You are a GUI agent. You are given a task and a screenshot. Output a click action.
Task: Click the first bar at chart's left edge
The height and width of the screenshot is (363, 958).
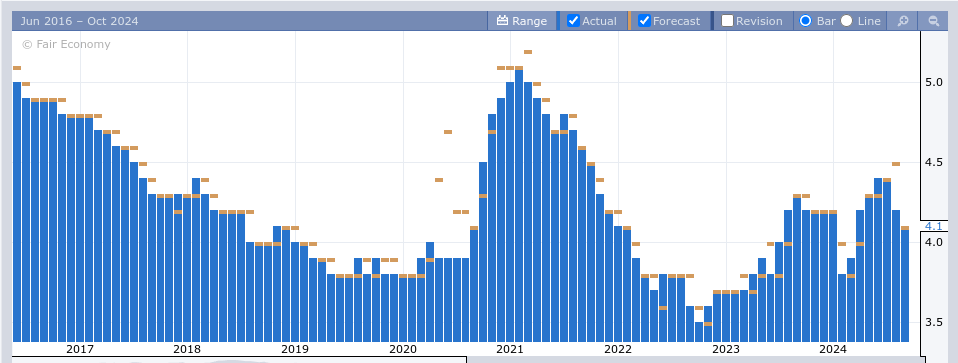pos(17,212)
